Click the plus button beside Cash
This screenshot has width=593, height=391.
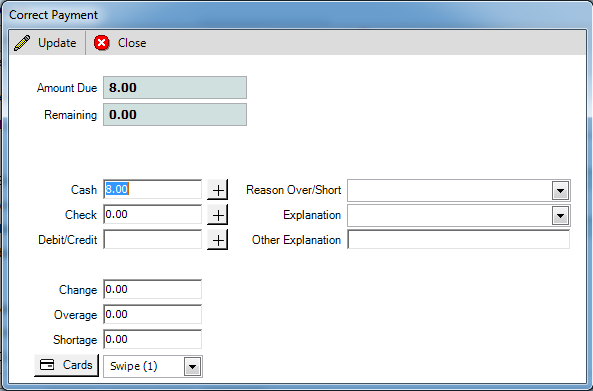(x=217, y=189)
